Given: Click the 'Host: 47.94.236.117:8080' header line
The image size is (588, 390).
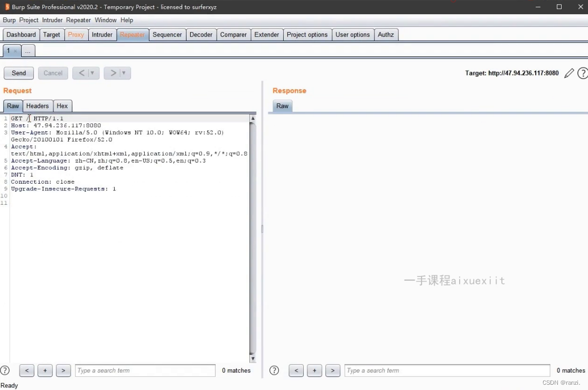Looking at the screenshot, I should point(56,126).
